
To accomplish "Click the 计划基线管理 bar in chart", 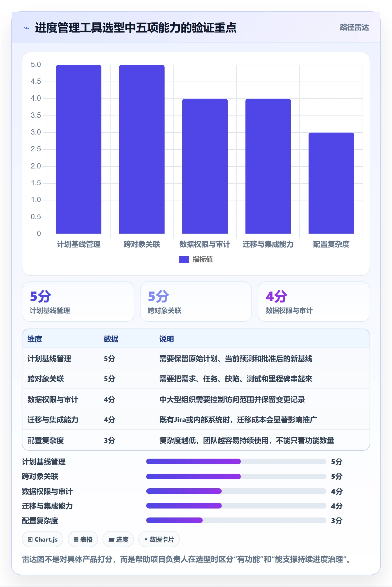I will [x=79, y=149].
